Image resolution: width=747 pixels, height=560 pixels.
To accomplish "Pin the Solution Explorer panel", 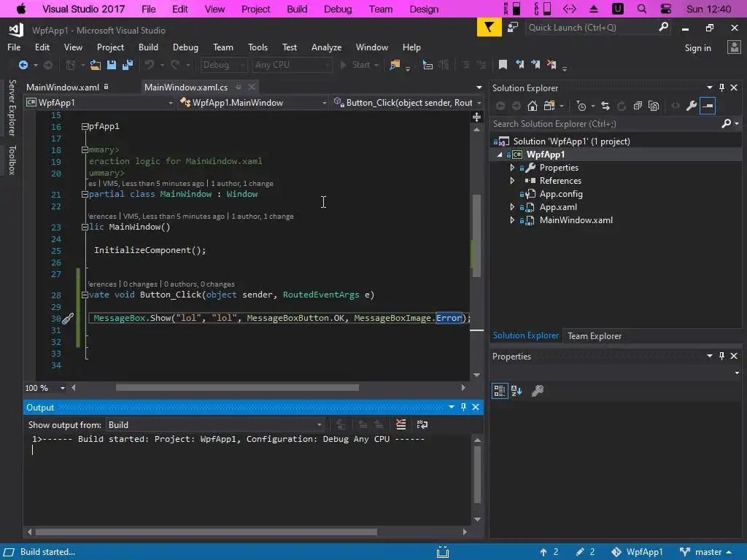I will 721,87.
